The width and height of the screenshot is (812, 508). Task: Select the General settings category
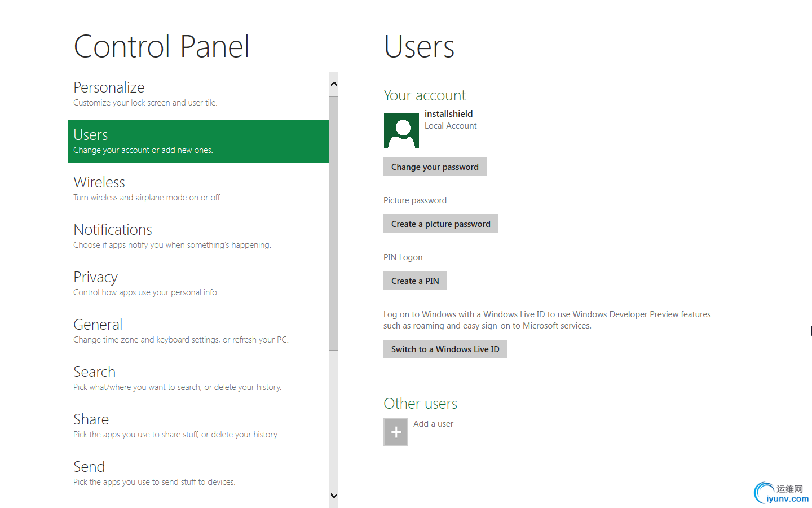pos(198,331)
